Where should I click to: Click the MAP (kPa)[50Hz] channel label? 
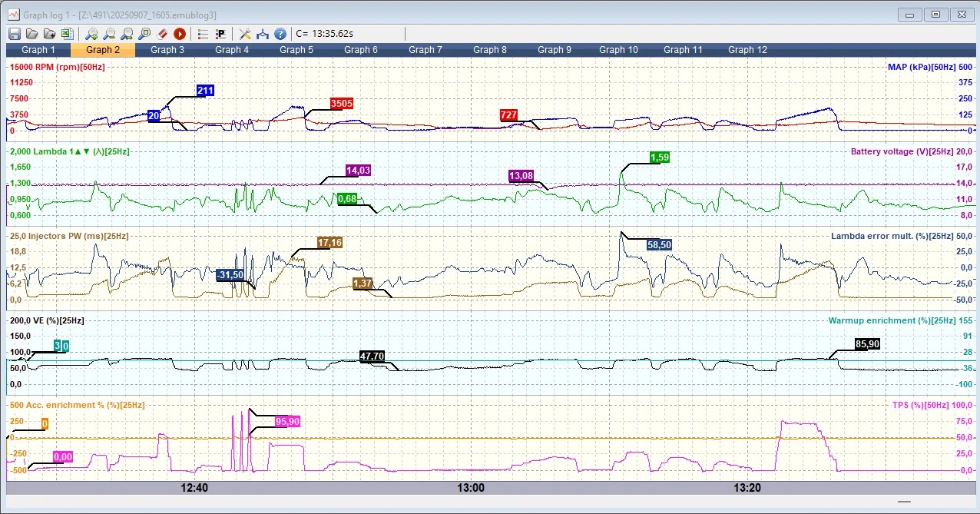click(x=922, y=67)
